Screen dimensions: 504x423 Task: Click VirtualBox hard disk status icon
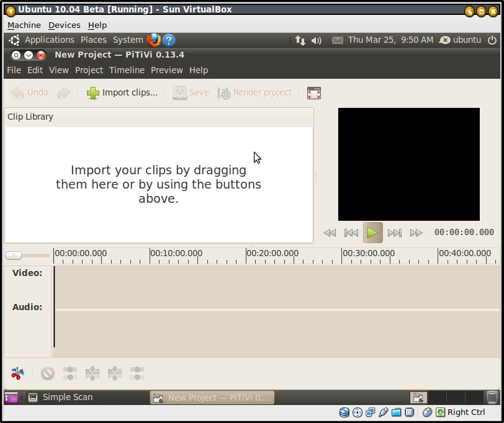344,412
